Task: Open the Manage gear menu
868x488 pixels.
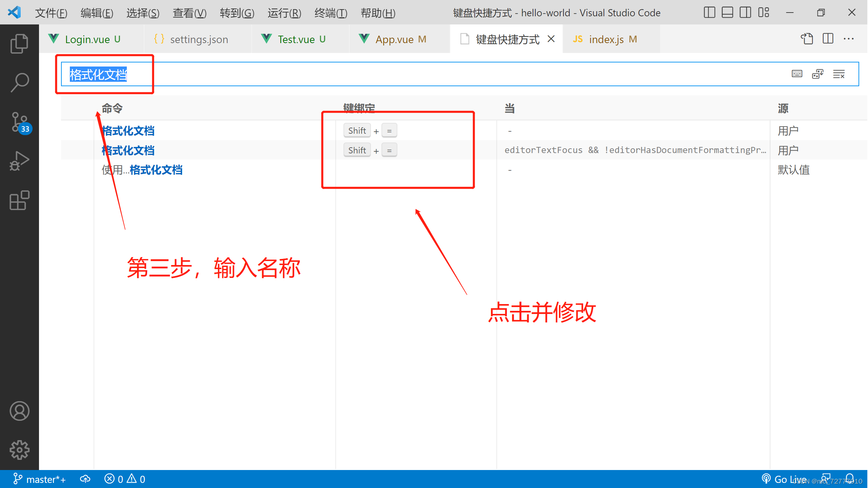Action: coord(19,450)
